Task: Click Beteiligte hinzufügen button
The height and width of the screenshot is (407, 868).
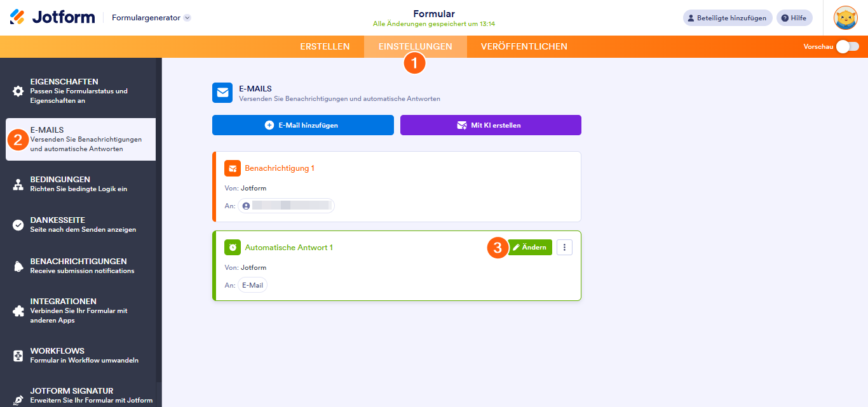Action: tap(728, 18)
